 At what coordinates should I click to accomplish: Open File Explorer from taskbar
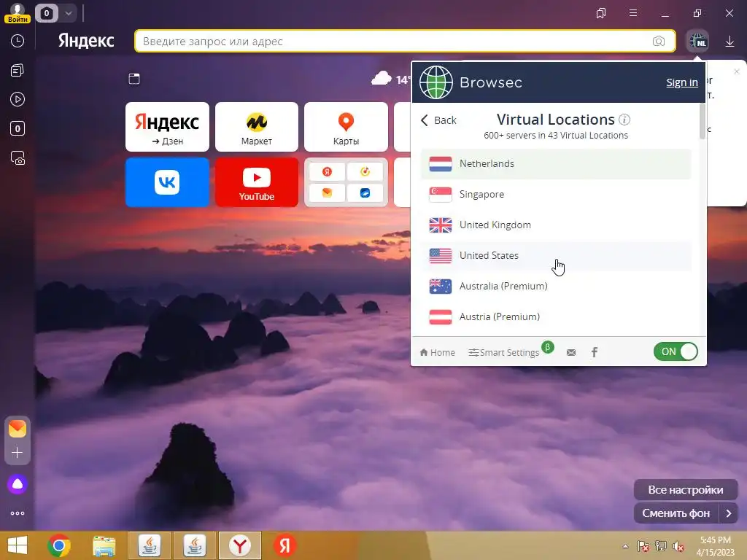[x=104, y=545]
